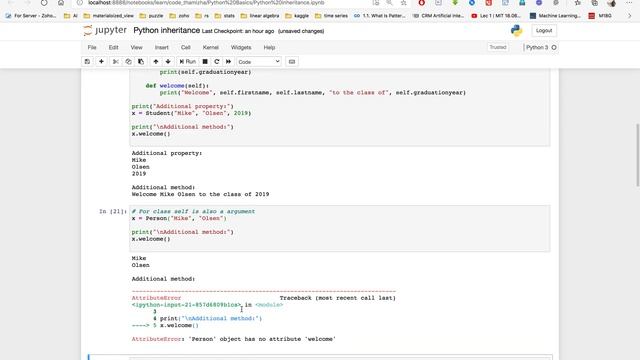This screenshot has height=360, width=640.
Task: Click the Jupyter logo
Action: coord(105,31)
